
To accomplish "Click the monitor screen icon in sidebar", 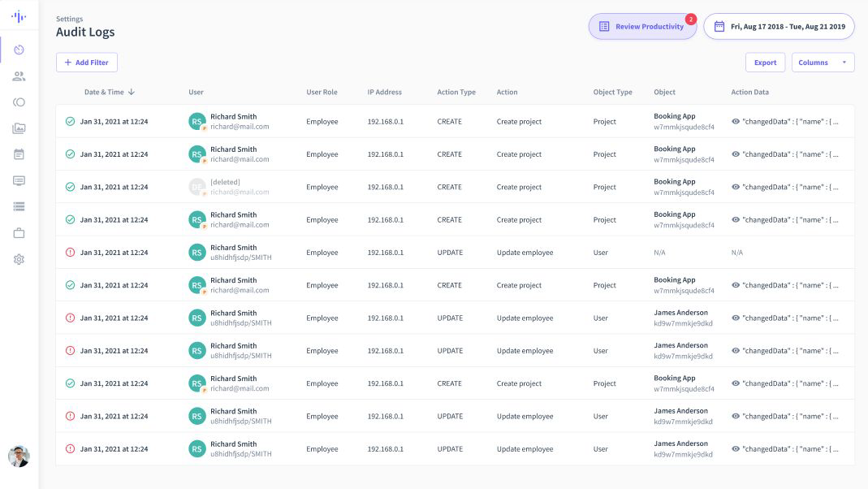I will [x=19, y=180].
